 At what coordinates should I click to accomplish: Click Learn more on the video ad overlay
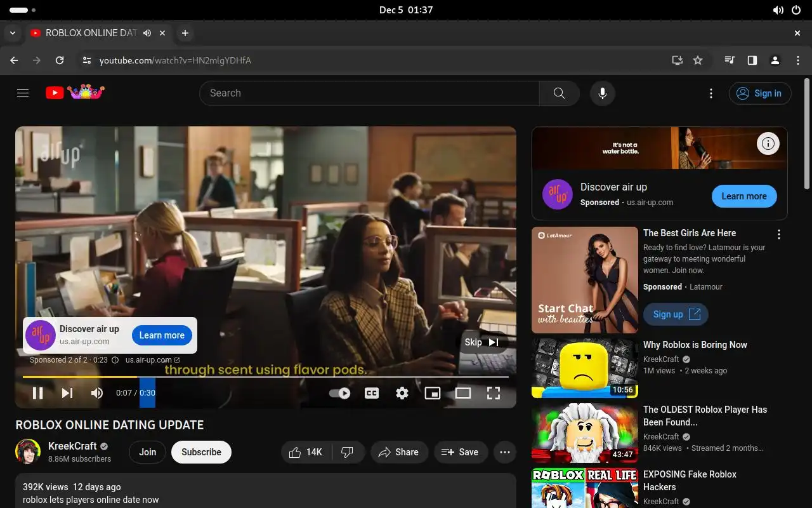pyautogui.click(x=162, y=335)
